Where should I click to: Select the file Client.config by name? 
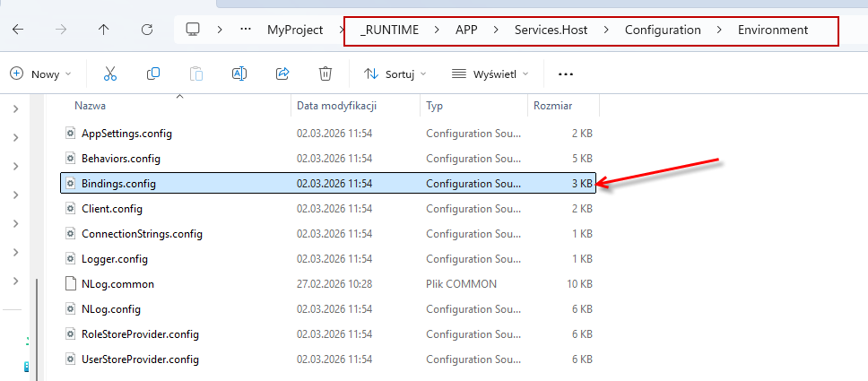[x=112, y=209]
